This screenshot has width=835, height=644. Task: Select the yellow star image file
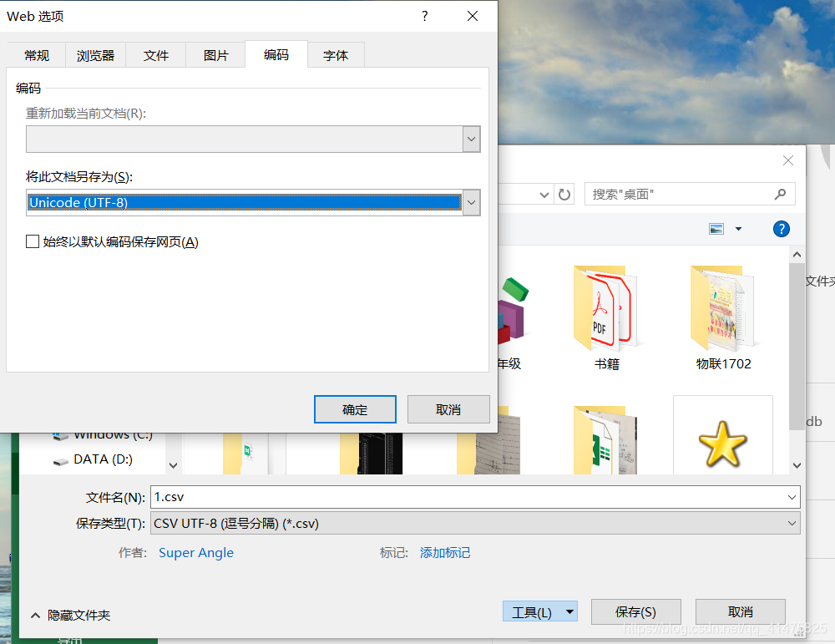[723, 445]
